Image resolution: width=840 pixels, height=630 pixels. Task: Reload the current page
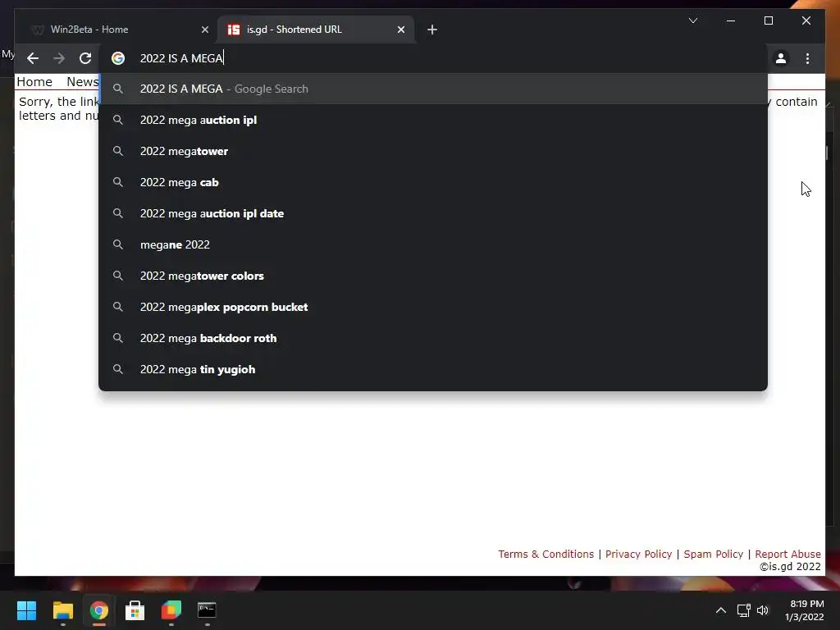[85, 58]
